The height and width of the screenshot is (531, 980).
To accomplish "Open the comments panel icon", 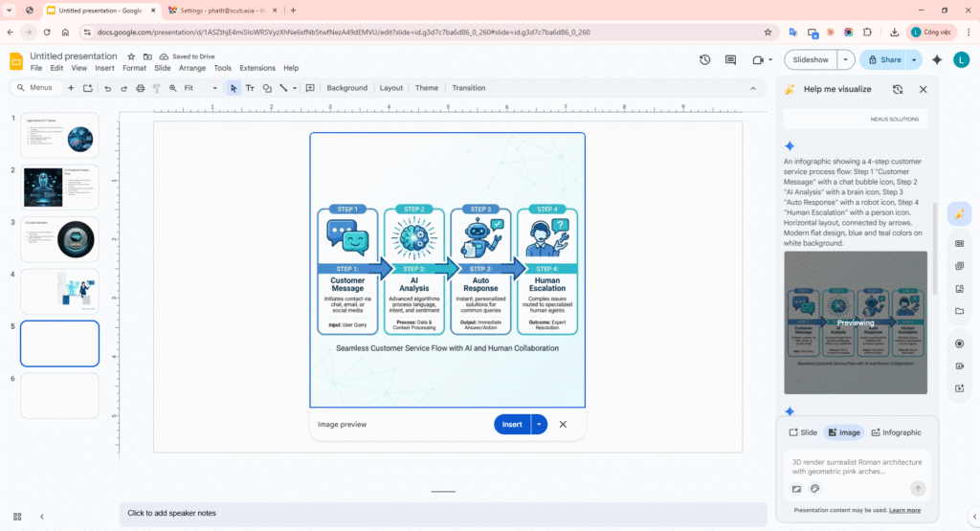I will coord(731,59).
